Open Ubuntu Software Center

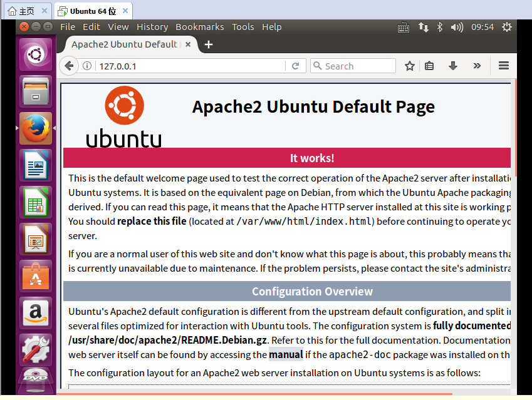pyautogui.click(x=36, y=276)
